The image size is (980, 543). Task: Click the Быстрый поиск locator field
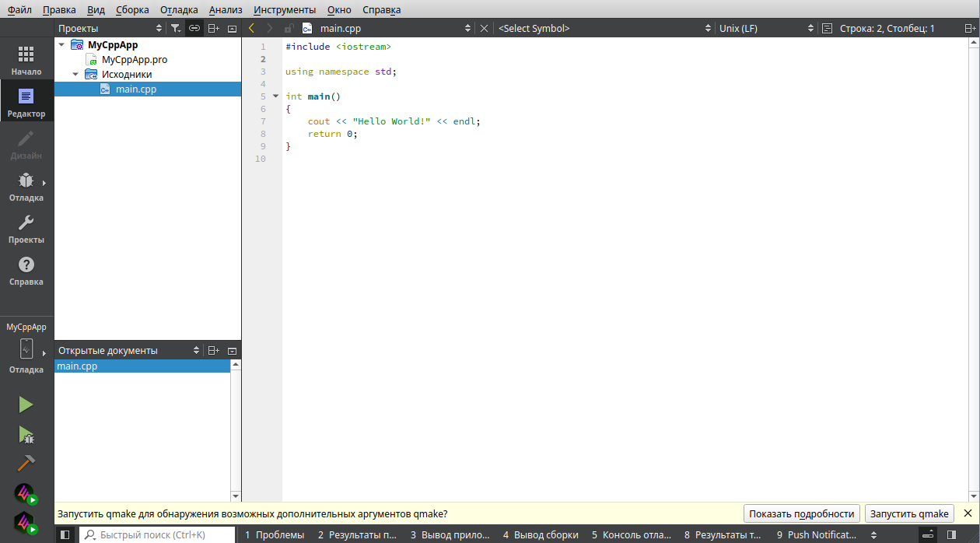pos(156,534)
